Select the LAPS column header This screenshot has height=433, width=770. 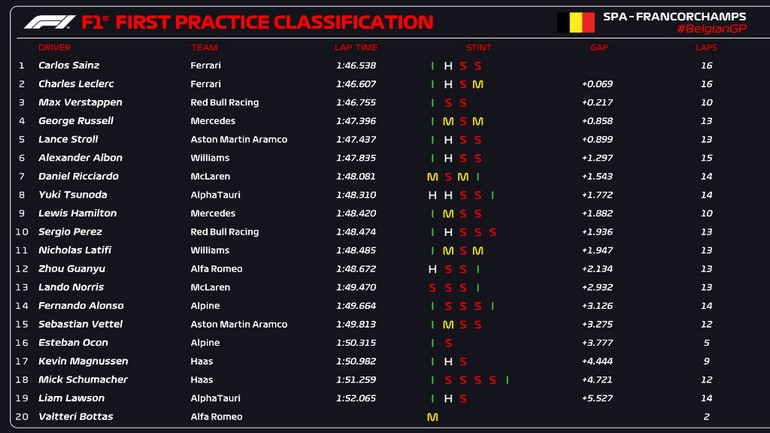click(706, 48)
